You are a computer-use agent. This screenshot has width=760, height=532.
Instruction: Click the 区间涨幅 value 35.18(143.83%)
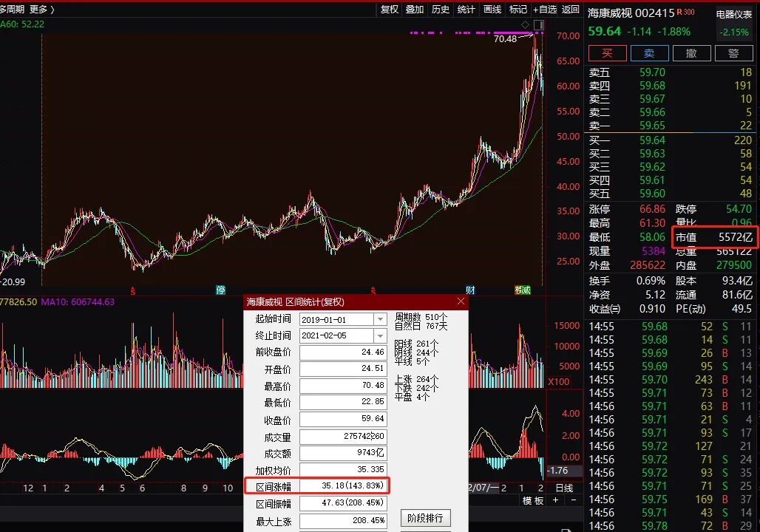[x=343, y=485]
